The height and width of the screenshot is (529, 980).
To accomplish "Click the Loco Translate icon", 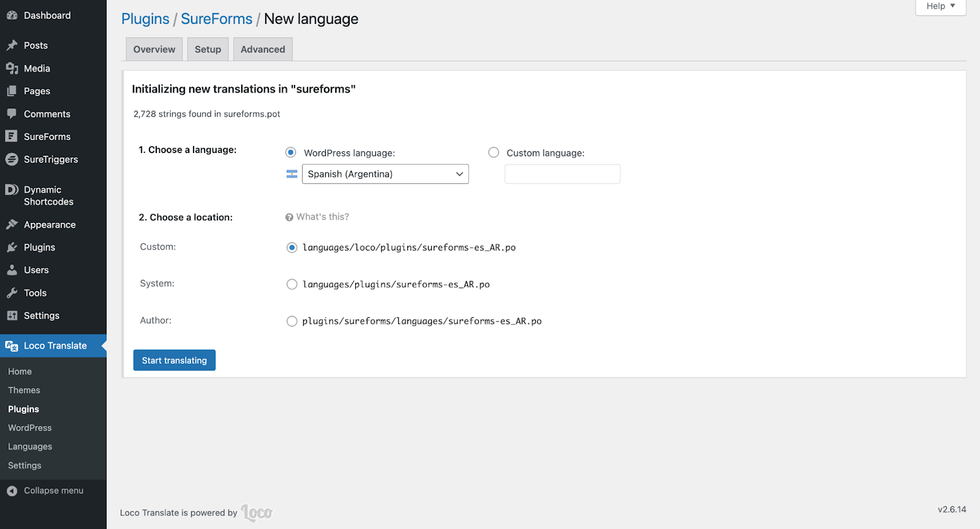I will tap(12, 346).
